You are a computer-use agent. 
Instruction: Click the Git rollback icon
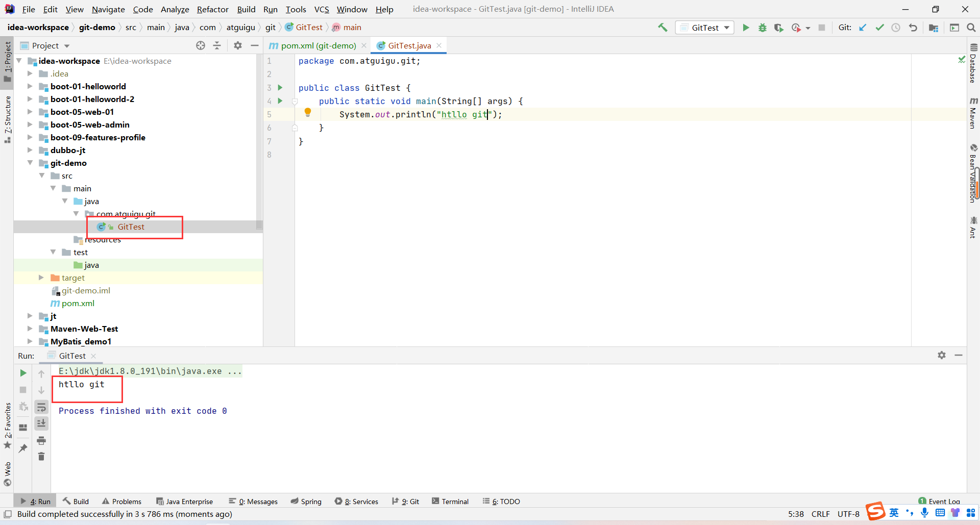(x=913, y=28)
